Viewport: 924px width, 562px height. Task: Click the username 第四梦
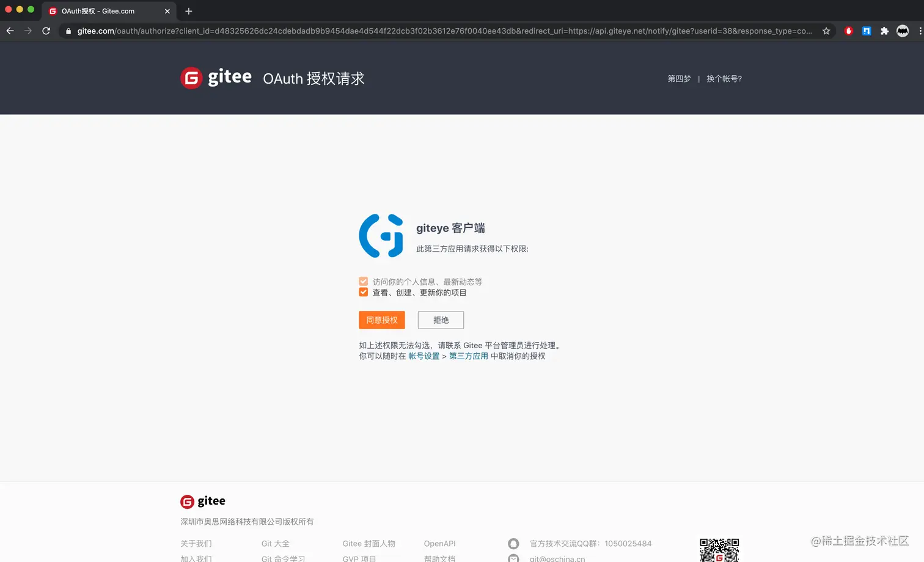[x=679, y=79]
